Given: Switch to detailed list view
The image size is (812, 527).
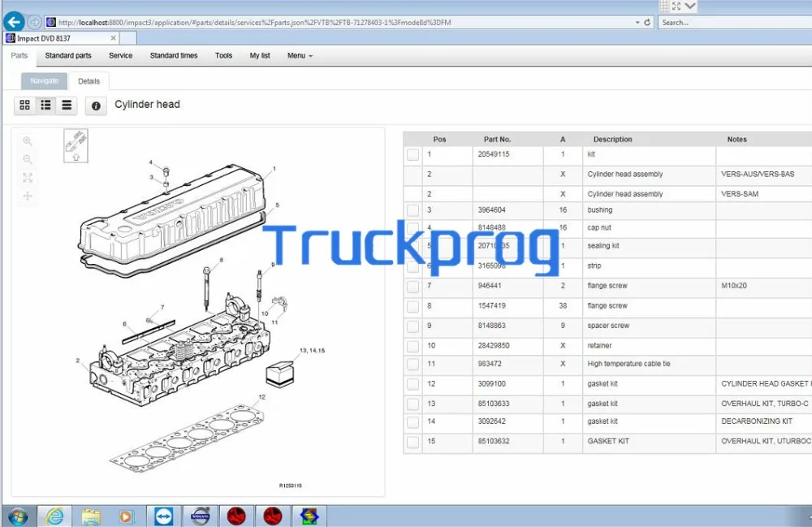Looking at the screenshot, I should tap(45, 105).
